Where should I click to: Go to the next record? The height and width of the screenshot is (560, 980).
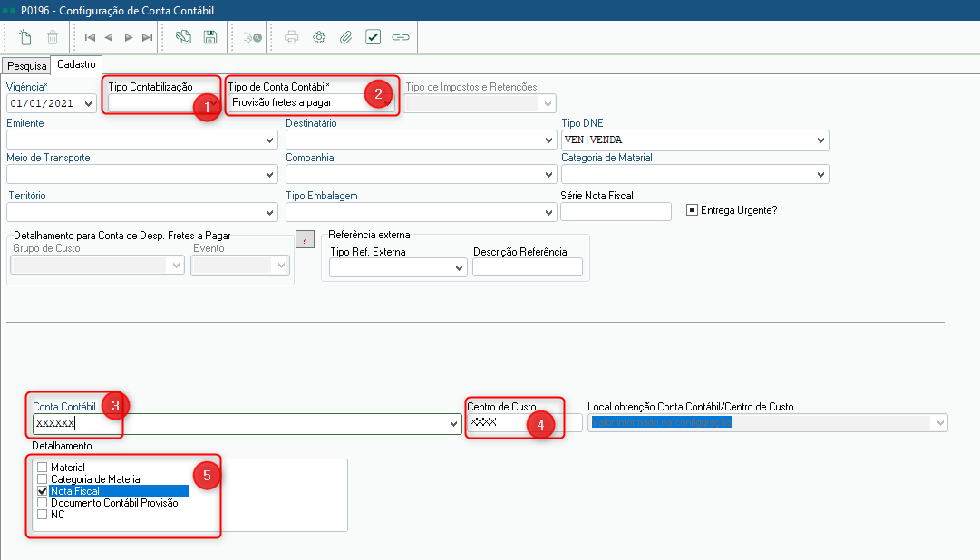tap(128, 37)
